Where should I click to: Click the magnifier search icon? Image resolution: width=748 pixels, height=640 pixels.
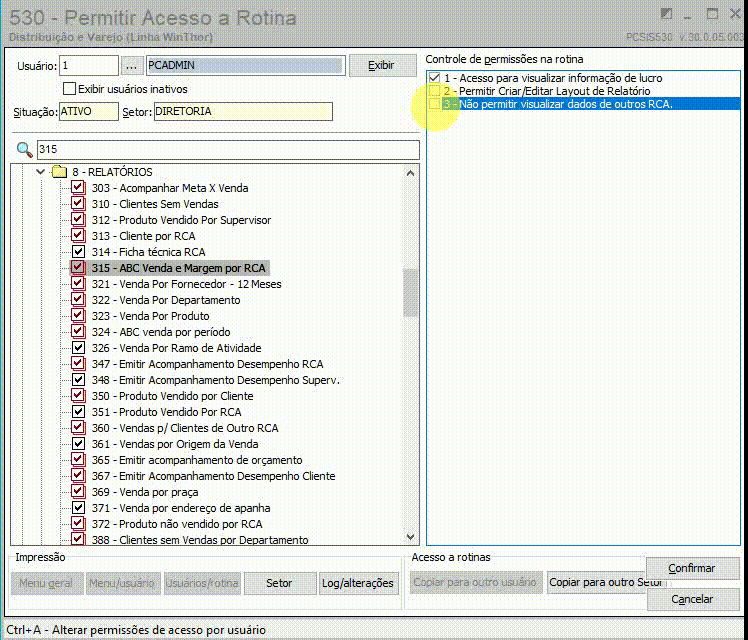click(24, 149)
